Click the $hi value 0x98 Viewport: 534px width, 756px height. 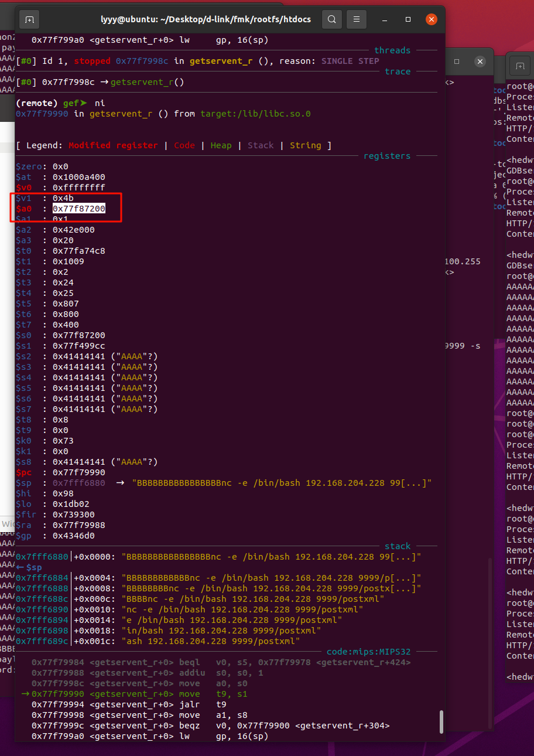tap(63, 493)
